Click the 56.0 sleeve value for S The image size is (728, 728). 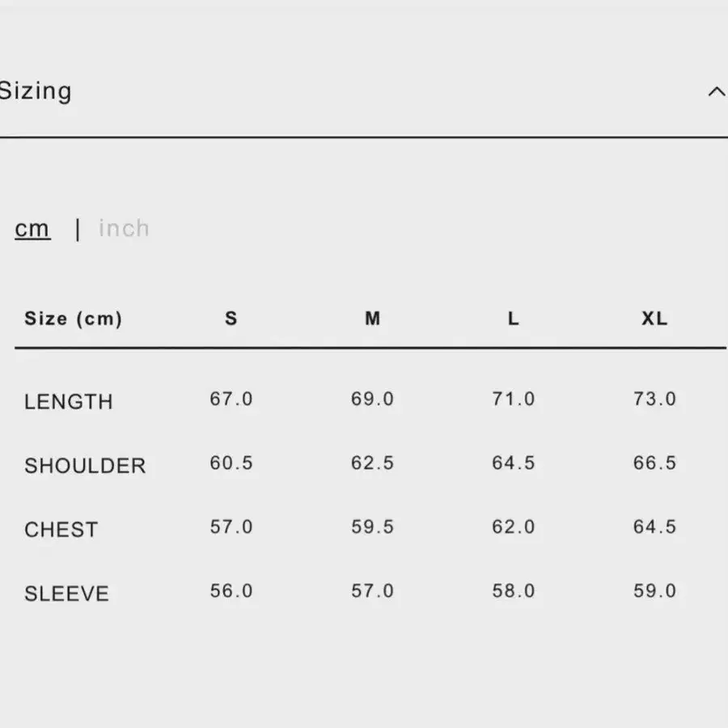point(231,591)
